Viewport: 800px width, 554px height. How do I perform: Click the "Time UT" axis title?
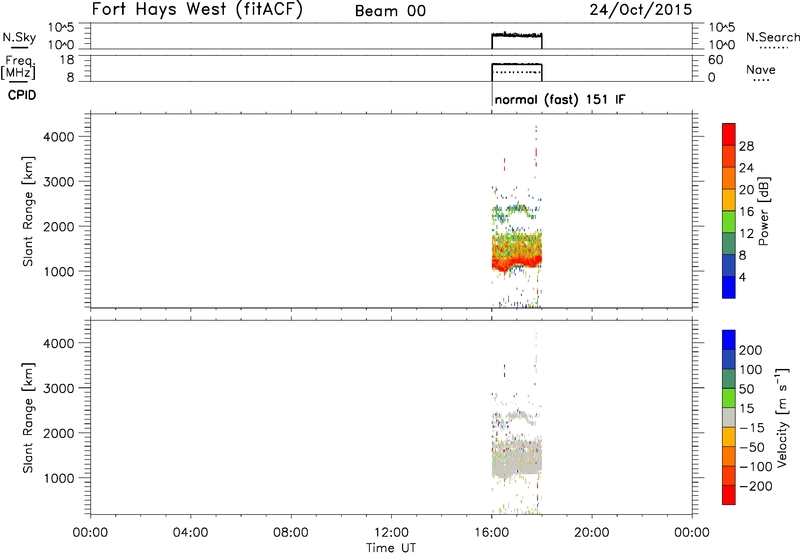click(391, 548)
